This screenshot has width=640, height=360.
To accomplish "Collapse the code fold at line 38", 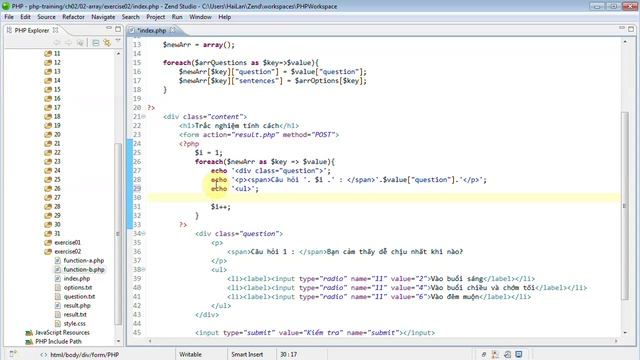I will pyautogui.click(x=144, y=269).
